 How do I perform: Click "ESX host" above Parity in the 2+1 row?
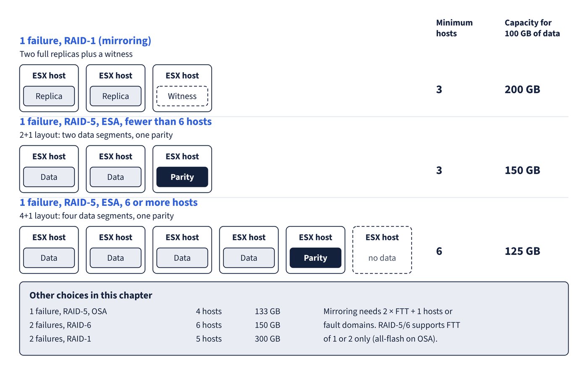pyautogui.click(x=182, y=157)
